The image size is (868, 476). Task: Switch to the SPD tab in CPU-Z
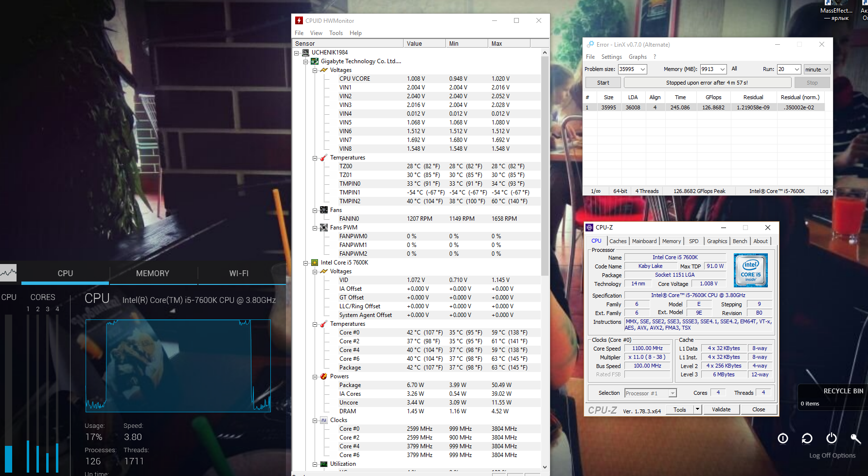coord(694,241)
